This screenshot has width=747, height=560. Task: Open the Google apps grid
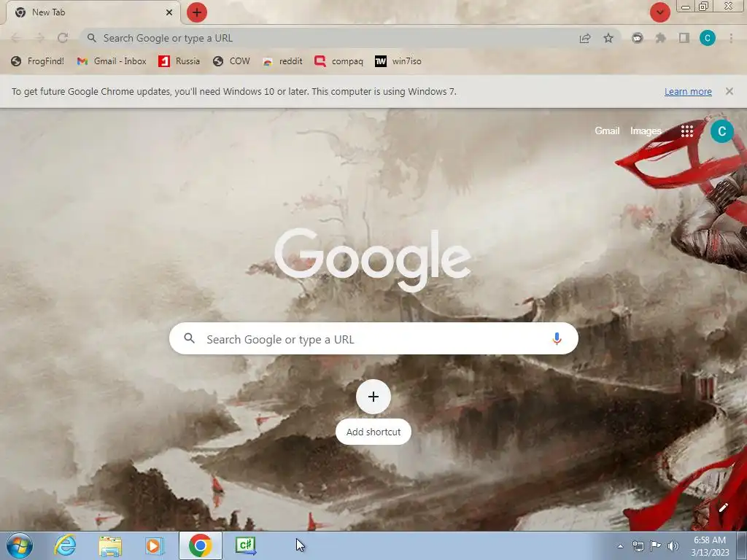(687, 131)
